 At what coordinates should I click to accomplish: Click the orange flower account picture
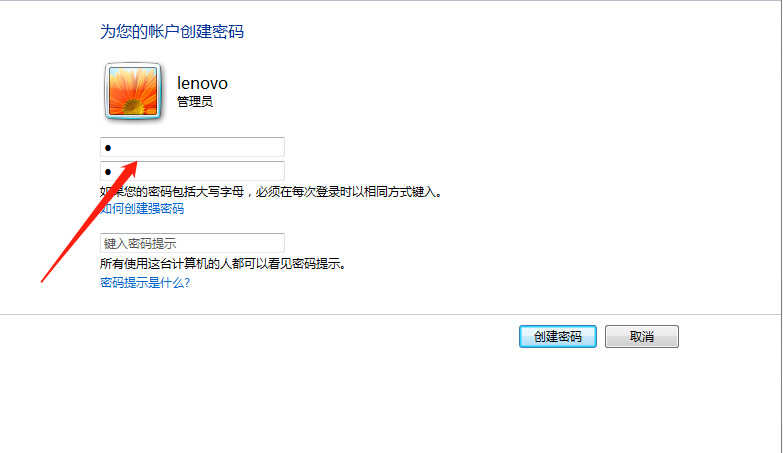(x=133, y=91)
